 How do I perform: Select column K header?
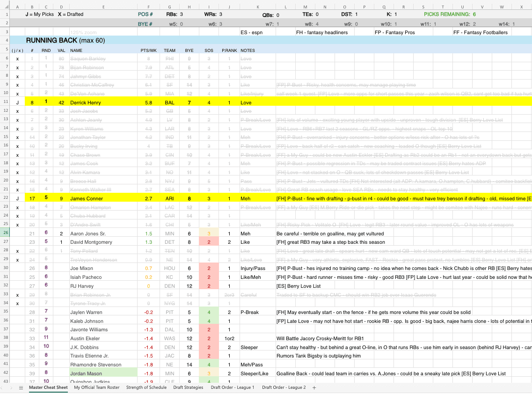click(258, 7)
